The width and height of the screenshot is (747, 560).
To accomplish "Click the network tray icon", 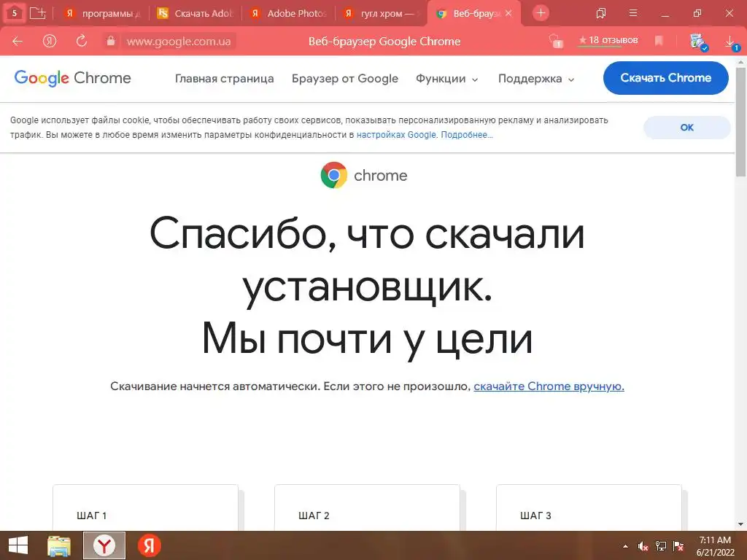I will (x=660, y=546).
